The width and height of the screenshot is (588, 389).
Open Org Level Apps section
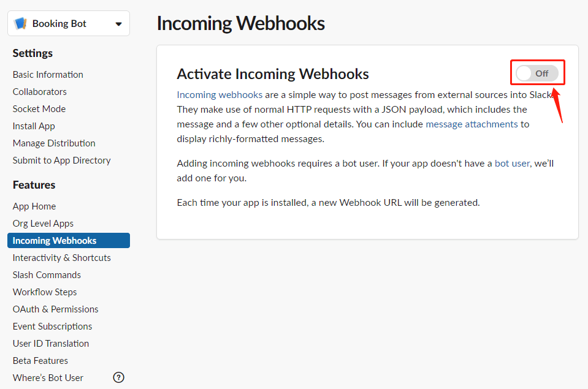coord(43,224)
